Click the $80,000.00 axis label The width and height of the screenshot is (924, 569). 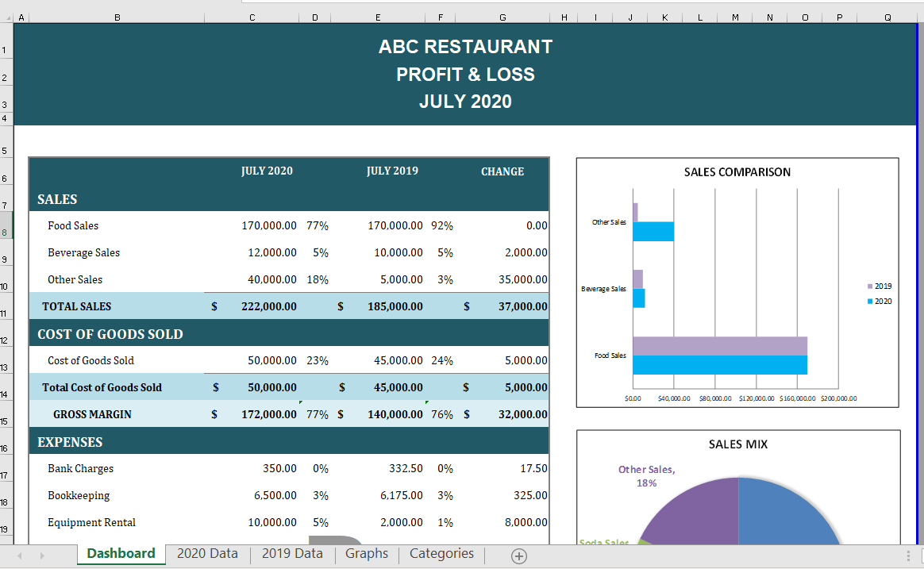point(714,398)
